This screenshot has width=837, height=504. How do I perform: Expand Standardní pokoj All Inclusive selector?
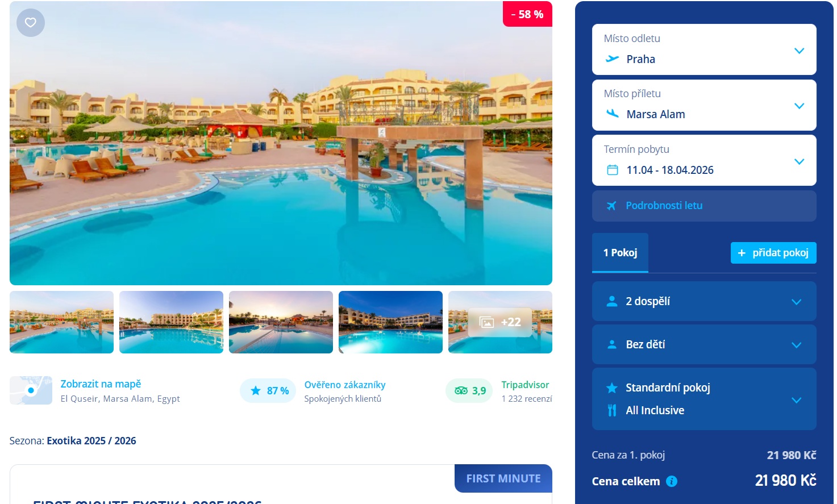point(704,399)
